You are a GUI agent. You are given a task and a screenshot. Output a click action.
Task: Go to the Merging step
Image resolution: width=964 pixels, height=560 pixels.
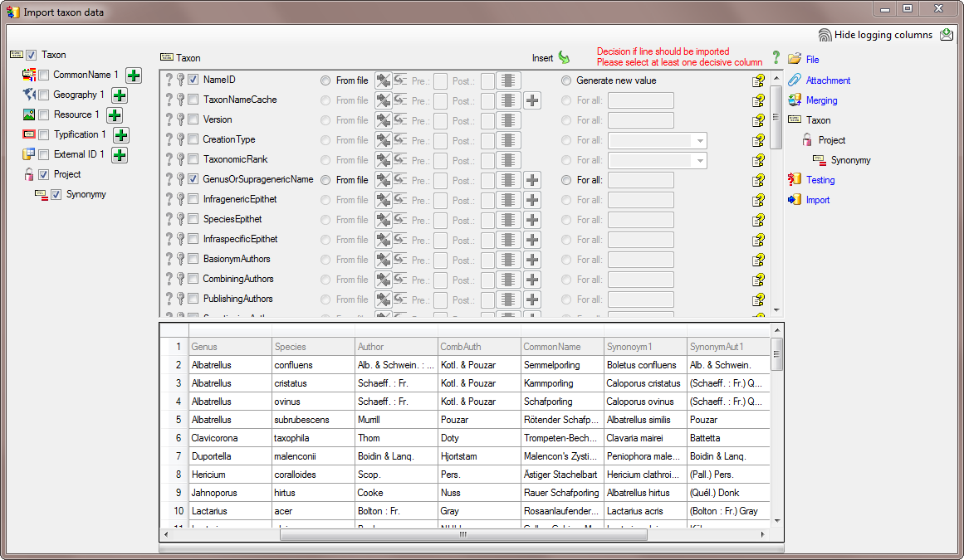point(821,100)
